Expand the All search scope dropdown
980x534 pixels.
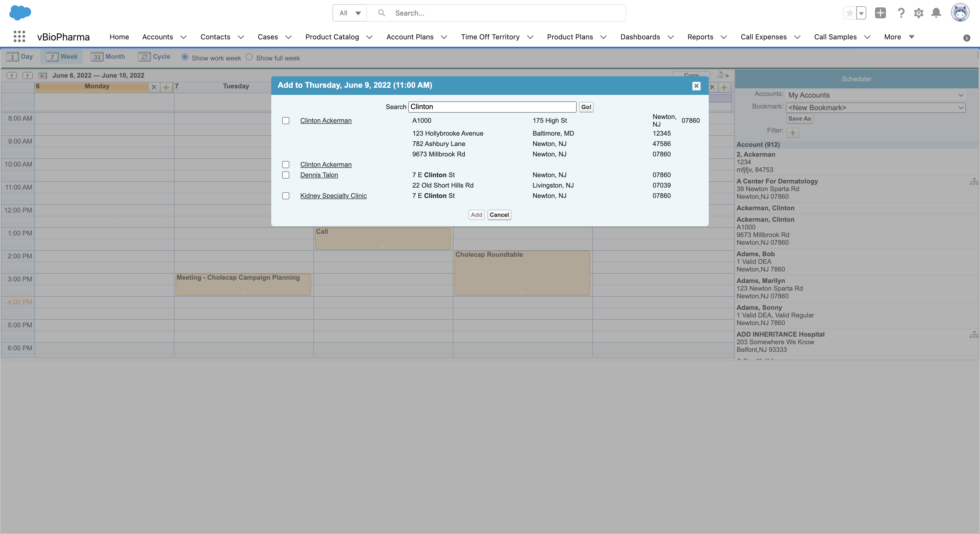pyautogui.click(x=350, y=13)
